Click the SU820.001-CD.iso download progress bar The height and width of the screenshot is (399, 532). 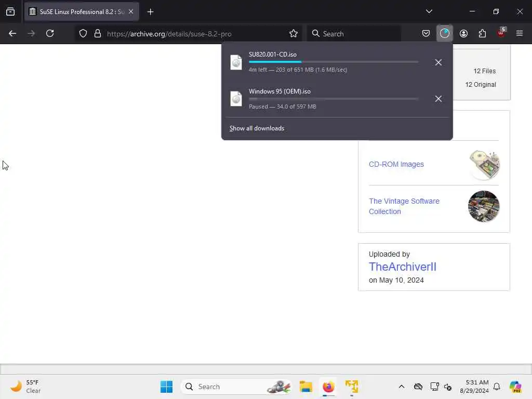334,62
